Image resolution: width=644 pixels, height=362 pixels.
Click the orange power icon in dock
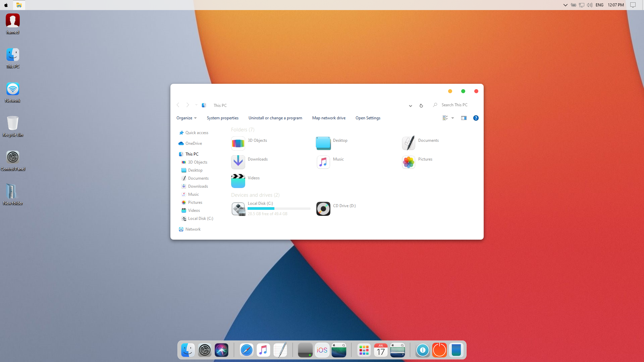pos(439,350)
